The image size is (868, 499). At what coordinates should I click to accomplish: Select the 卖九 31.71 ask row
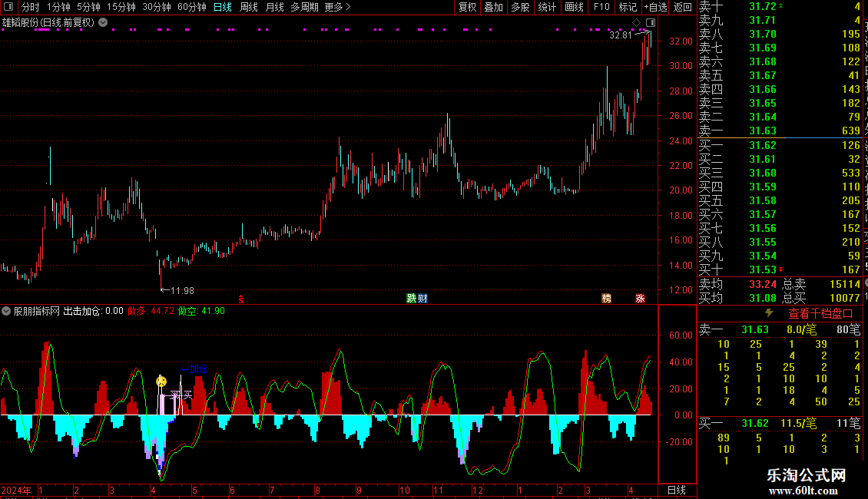780,21
